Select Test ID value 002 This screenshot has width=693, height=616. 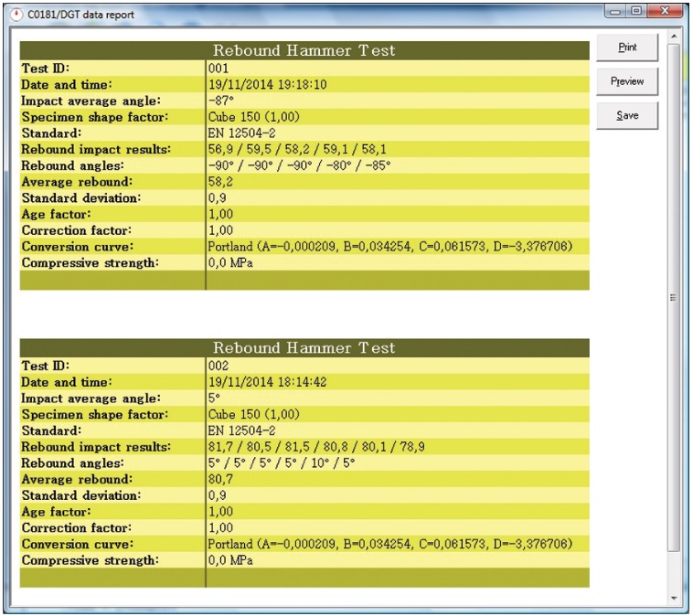(219, 366)
